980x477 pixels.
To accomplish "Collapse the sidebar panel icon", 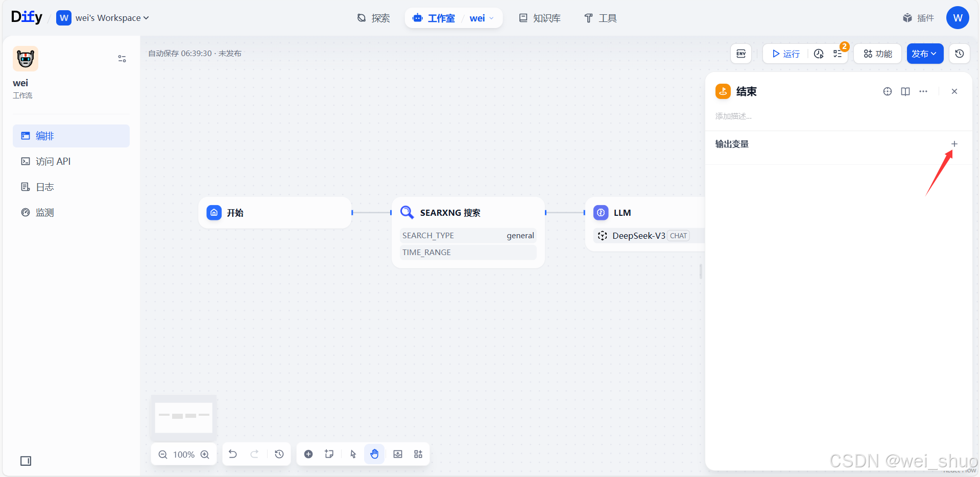I will pos(26,461).
